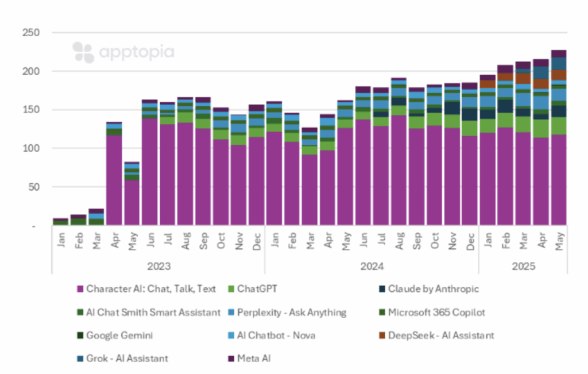
Task: Click the May 2023 stacked bar
Action: (x=132, y=194)
